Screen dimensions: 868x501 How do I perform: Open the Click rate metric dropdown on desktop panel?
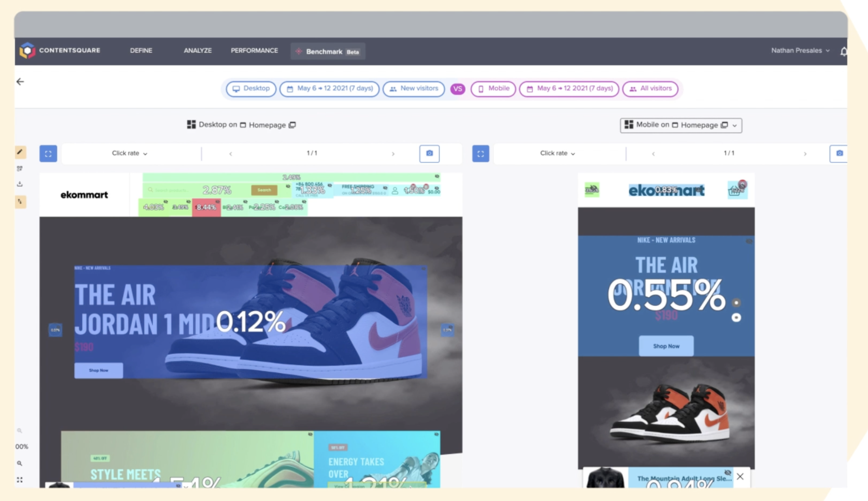click(x=129, y=153)
